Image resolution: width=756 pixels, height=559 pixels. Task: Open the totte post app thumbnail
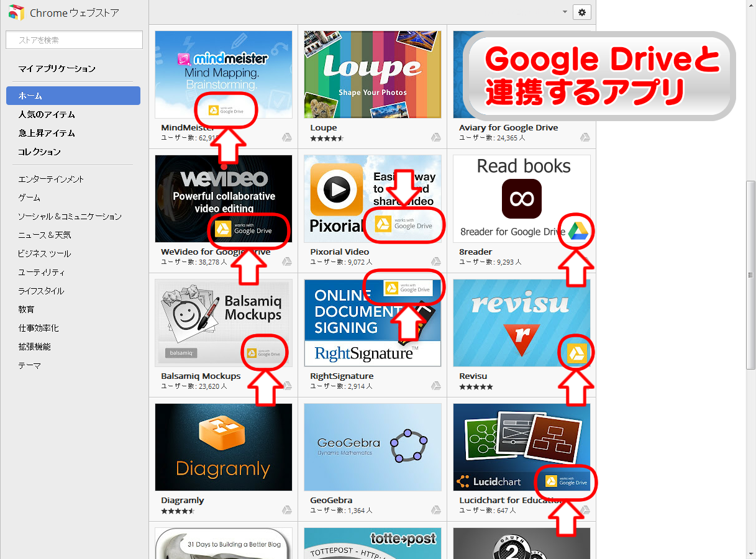pyautogui.click(x=373, y=543)
